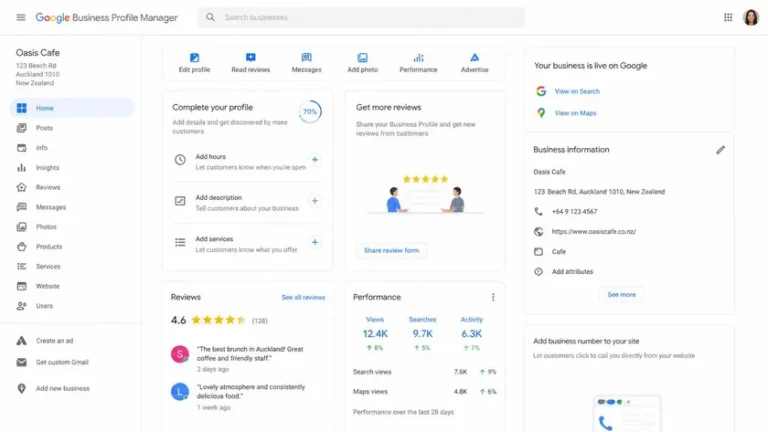Click the Performance shortcut icon in top row

(x=418, y=57)
